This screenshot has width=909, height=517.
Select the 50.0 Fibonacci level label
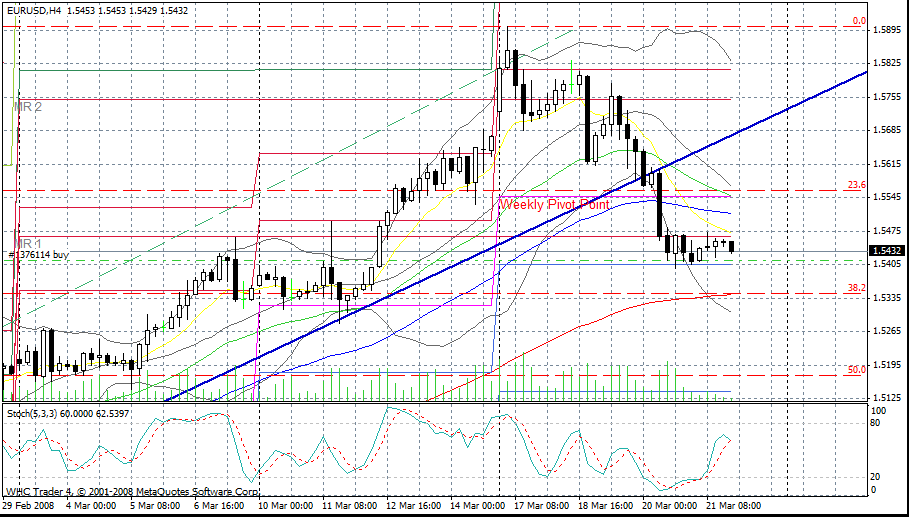click(x=856, y=370)
